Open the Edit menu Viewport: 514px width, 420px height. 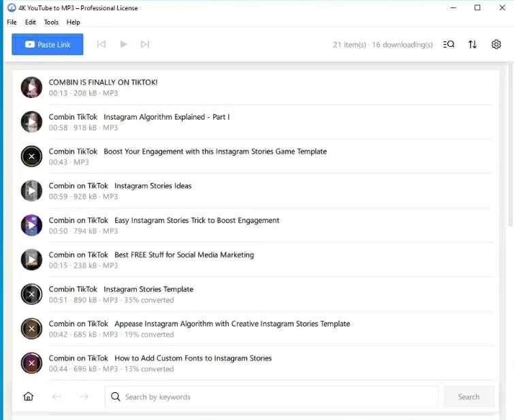pyautogui.click(x=31, y=22)
